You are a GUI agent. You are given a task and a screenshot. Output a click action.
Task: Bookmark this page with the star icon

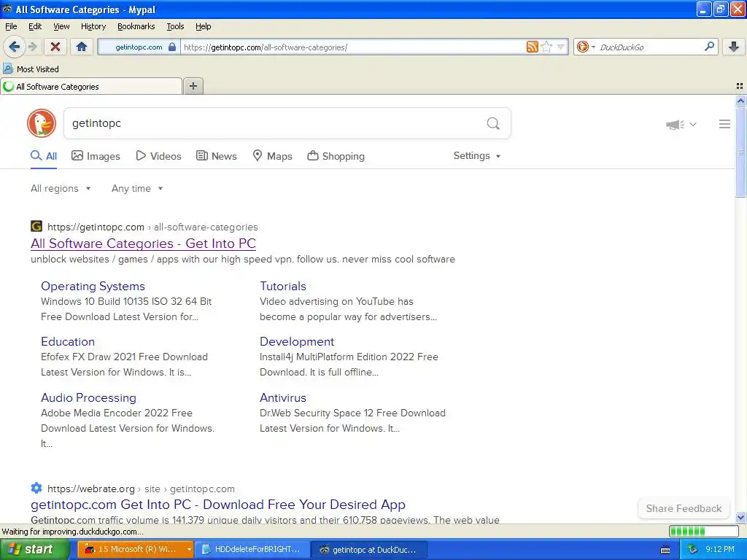546,47
